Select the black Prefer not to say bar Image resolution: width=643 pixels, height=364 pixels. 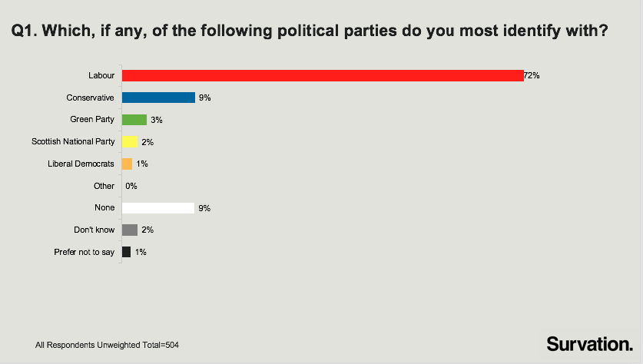[126, 252]
